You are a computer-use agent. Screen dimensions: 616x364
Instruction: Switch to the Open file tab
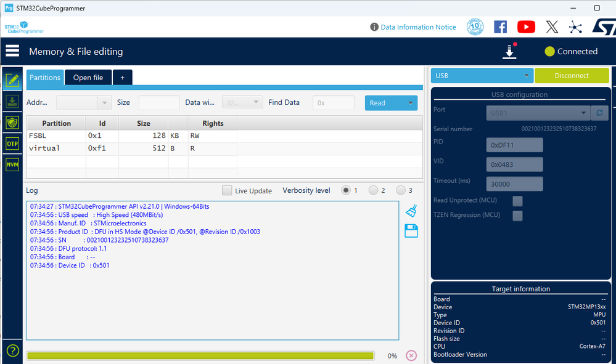point(88,77)
